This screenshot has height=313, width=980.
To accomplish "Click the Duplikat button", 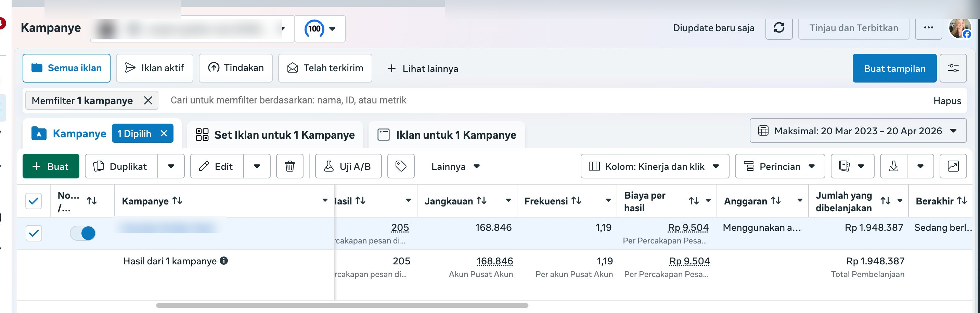I will 121,166.
